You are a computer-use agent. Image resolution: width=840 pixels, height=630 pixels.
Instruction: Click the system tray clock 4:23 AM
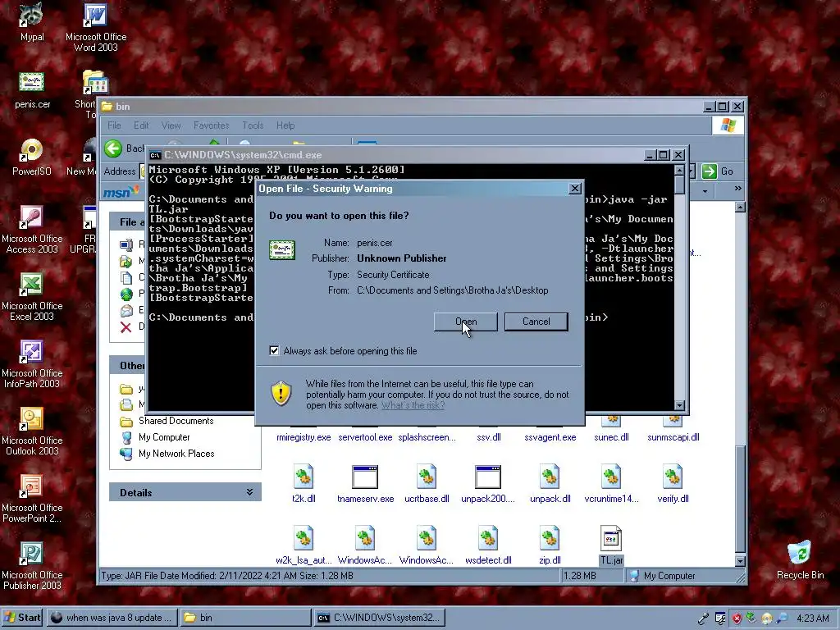pos(812,619)
